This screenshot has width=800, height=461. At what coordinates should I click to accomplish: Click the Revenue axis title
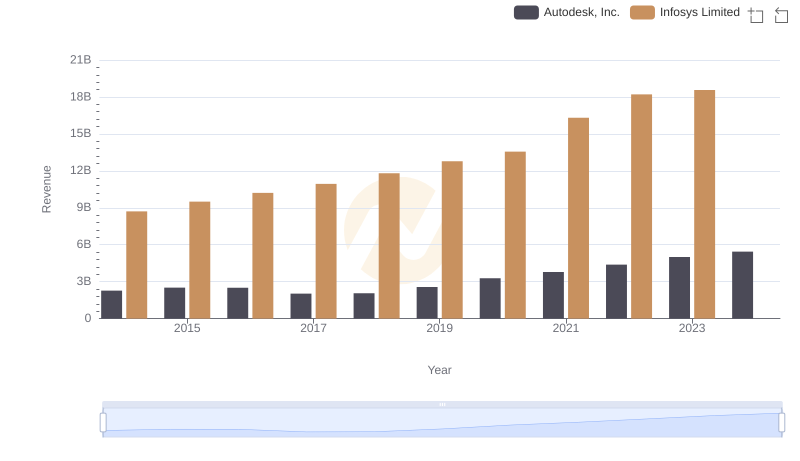coord(46,189)
